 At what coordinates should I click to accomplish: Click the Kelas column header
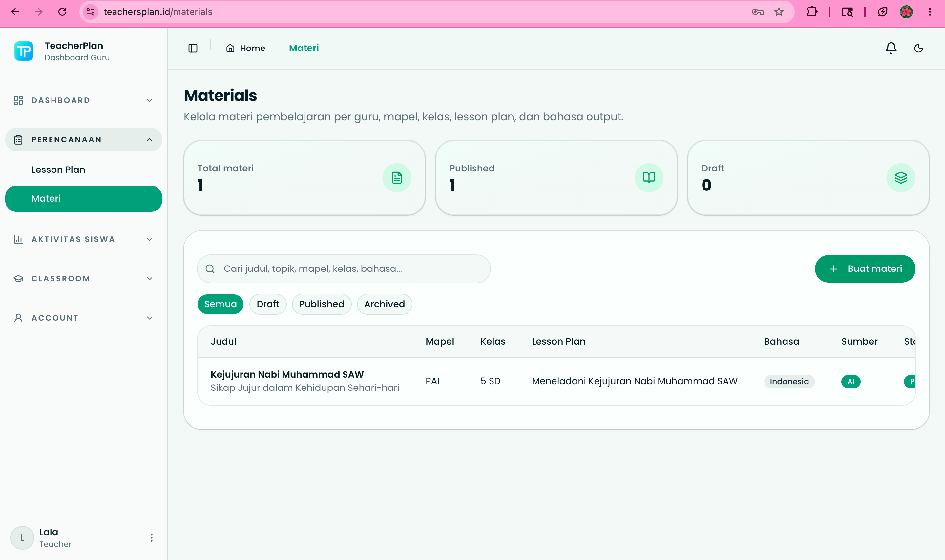click(493, 342)
